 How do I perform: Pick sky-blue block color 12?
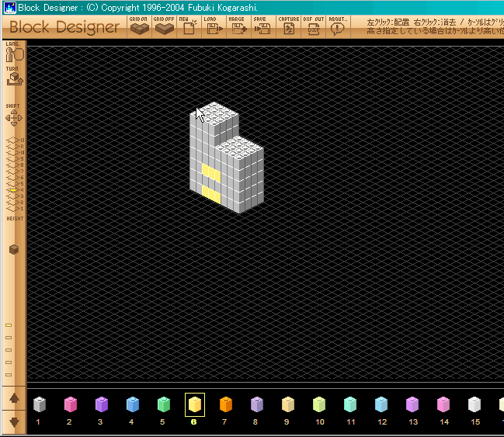click(381, 404)
